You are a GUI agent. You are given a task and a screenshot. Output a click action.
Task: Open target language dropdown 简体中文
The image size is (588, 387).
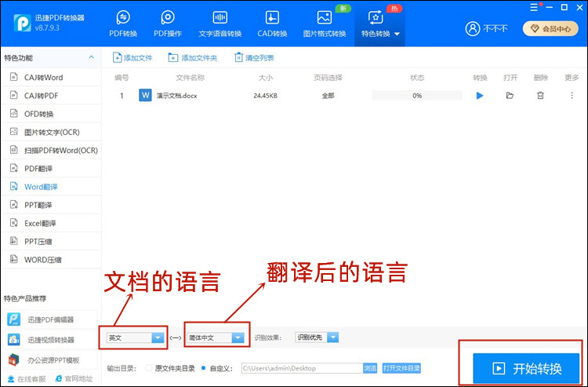tap(216, 338)
